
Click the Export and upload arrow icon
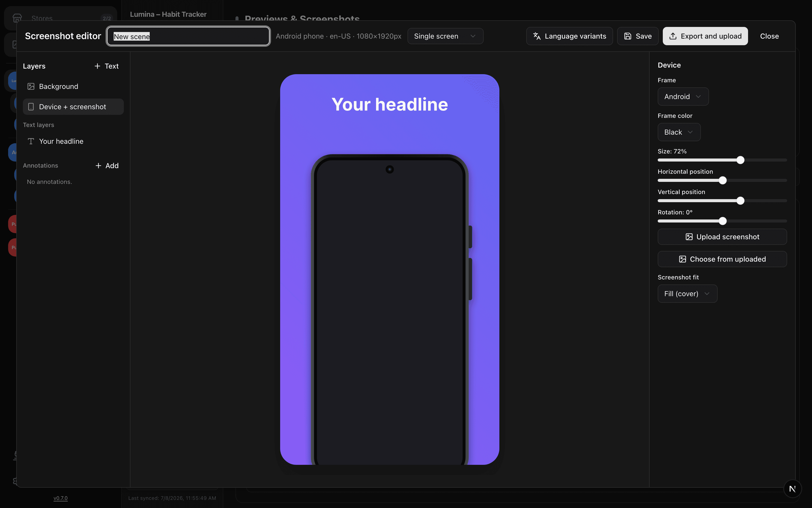pyautogui.click(x=673, y=36)
